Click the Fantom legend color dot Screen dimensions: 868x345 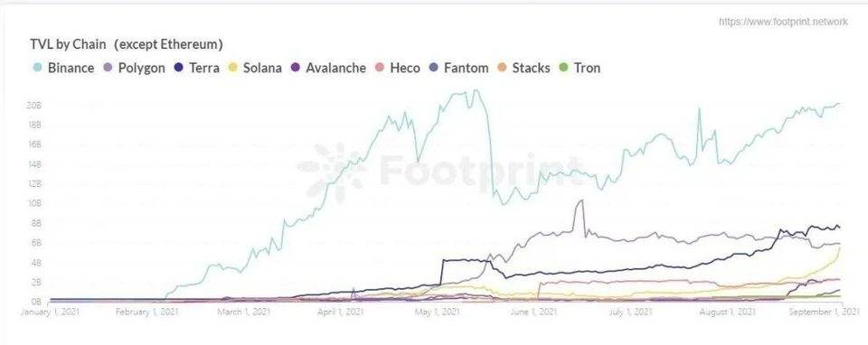tap(433, 68)
